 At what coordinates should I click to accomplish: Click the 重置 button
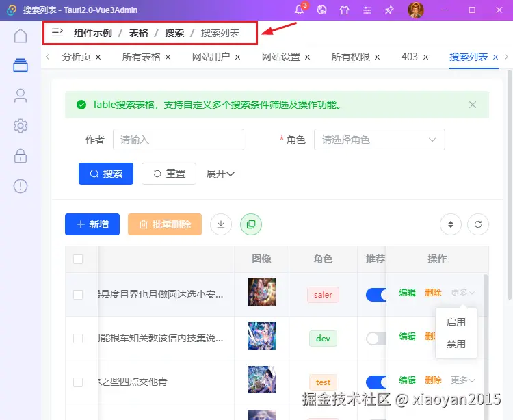(169, 174)
